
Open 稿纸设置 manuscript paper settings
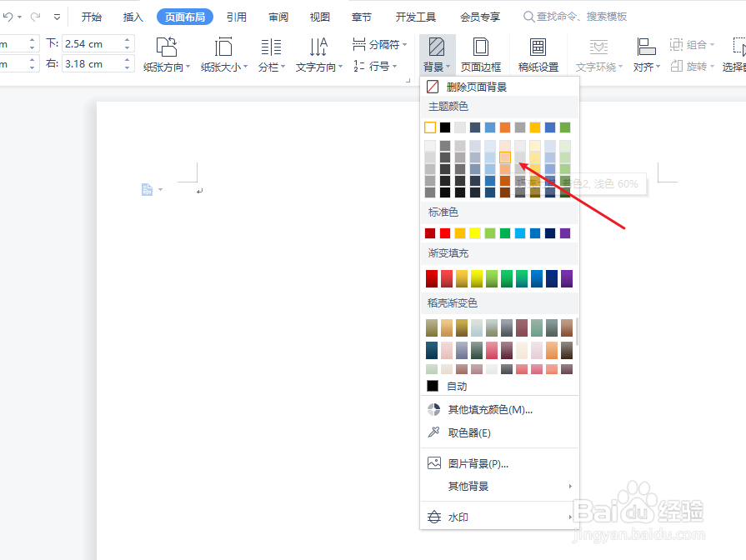538,55
